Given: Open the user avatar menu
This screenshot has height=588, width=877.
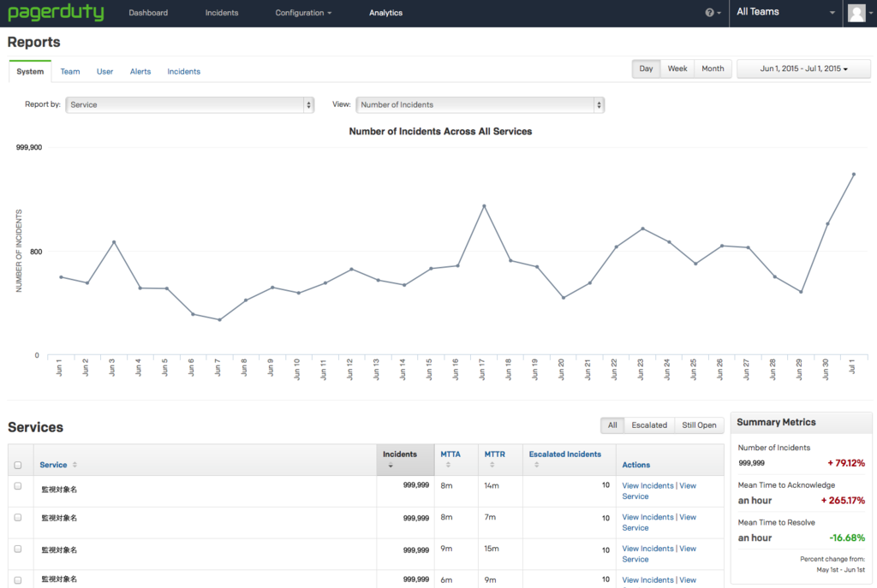Looking at the screenshot, I should [x=860, y=12].
